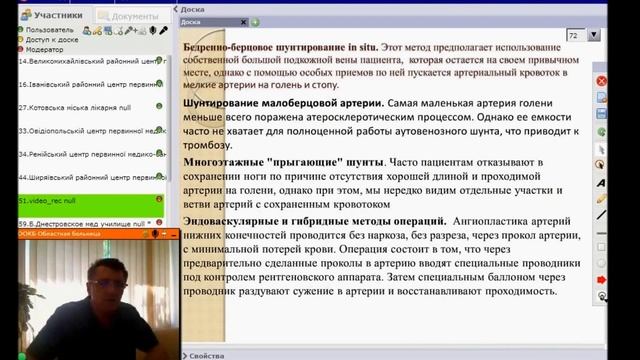The height and width of the screenshot is (360, 640).
Task: Click the participant list vertical scrollbar
Action: pos(169,118)
